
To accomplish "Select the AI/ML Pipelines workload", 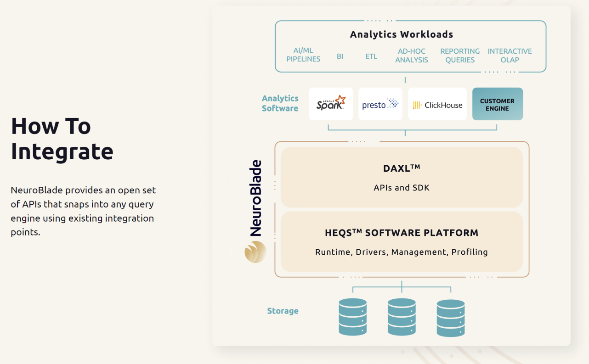I will (x=303, y=56).
